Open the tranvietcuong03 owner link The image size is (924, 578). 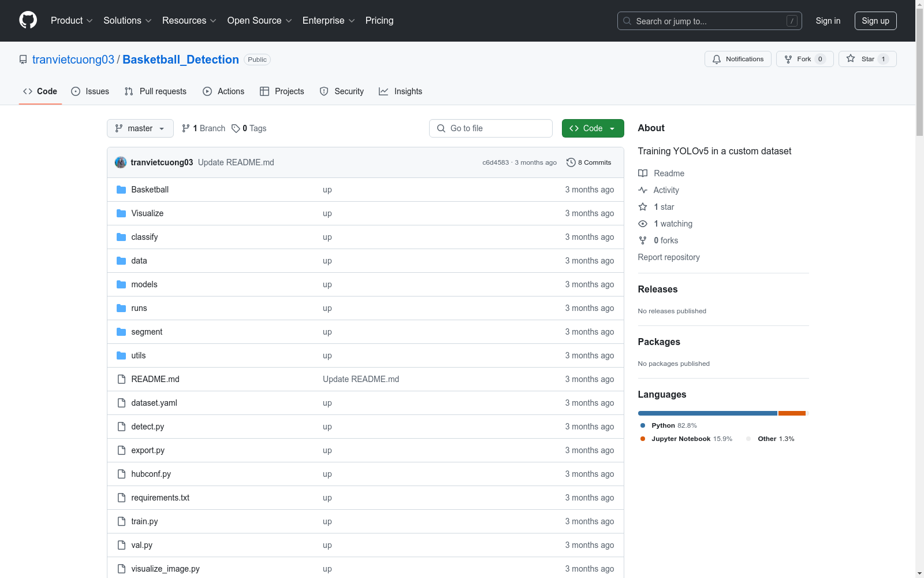pyautogui.click(x=73, y=60)
